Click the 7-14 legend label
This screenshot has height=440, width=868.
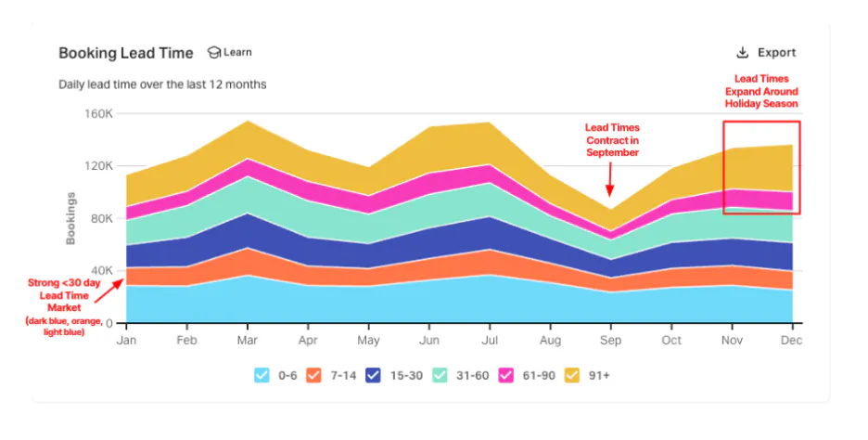[x=343, y=376]
